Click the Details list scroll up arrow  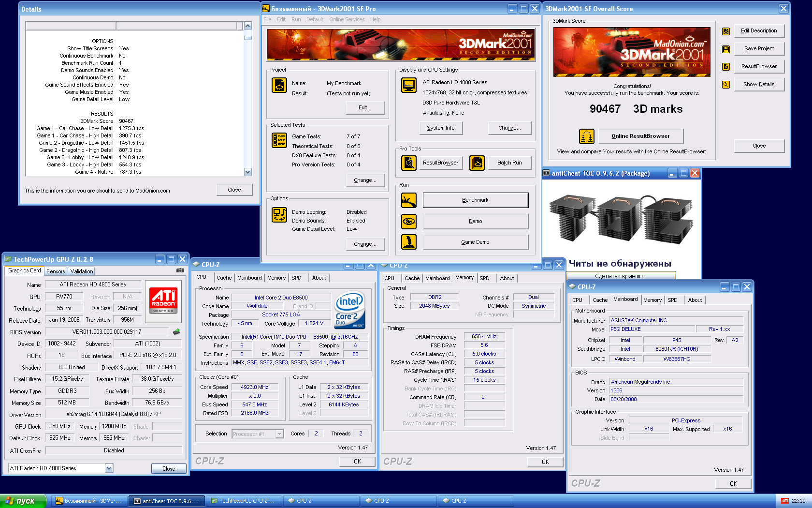248,26
